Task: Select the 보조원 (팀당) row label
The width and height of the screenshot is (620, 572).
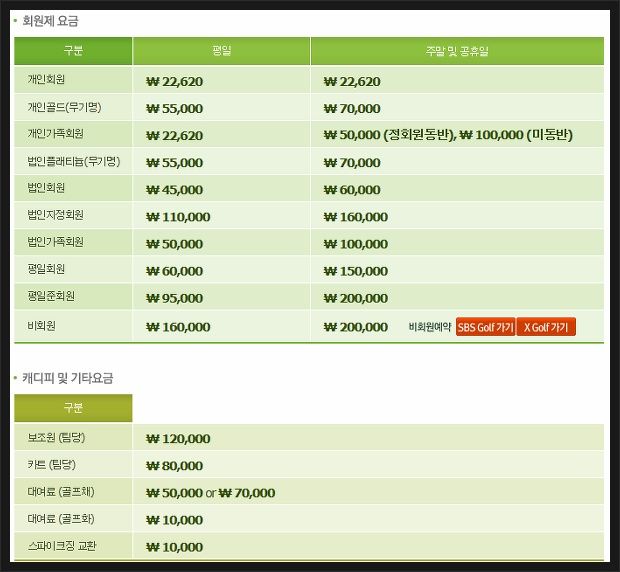Action: point(56,438)
